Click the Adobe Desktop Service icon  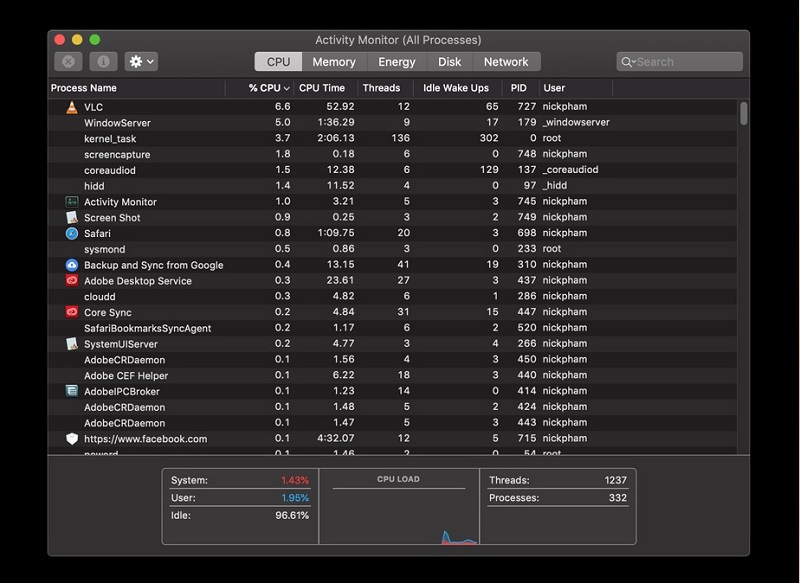72,281
